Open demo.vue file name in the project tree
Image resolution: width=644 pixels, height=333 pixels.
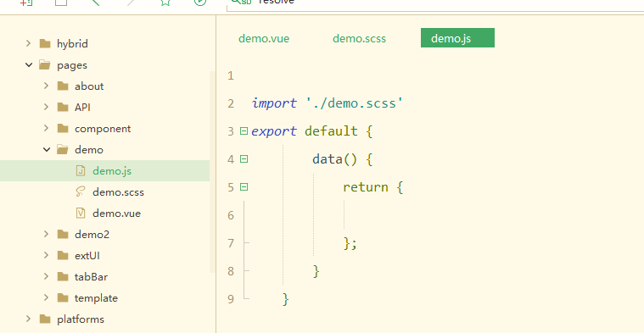[116, 214]
